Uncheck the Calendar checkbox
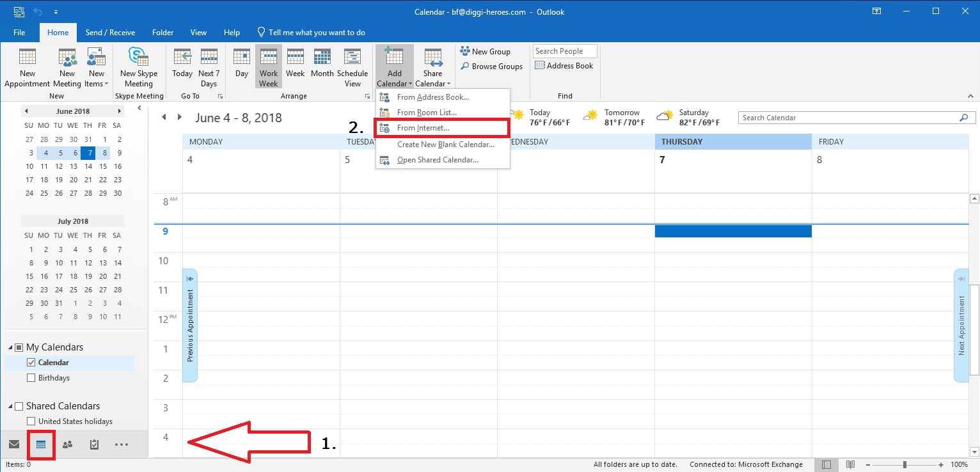The image size is (980, 472). (x=31, y=363)
